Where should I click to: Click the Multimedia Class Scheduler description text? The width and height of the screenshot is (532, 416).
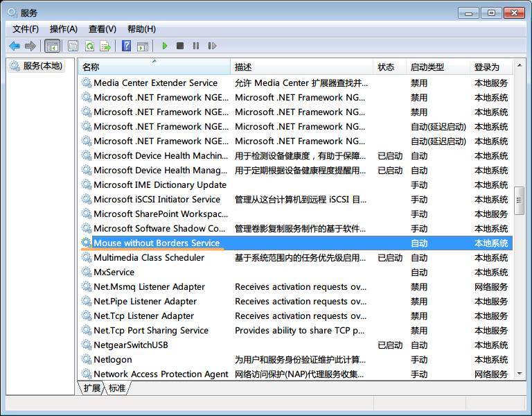[x=300, y=258]
